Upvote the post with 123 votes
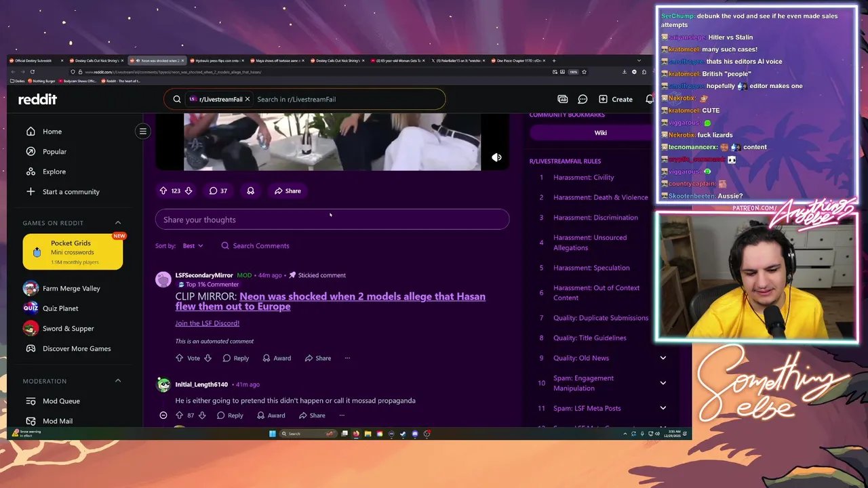The width and height of the screenshot is (868, 488). [163, 191]
